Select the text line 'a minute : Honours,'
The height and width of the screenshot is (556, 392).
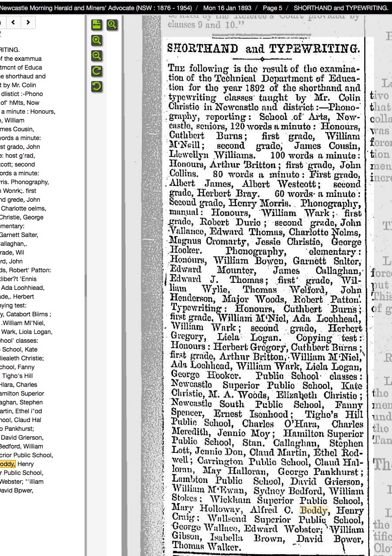28,111
